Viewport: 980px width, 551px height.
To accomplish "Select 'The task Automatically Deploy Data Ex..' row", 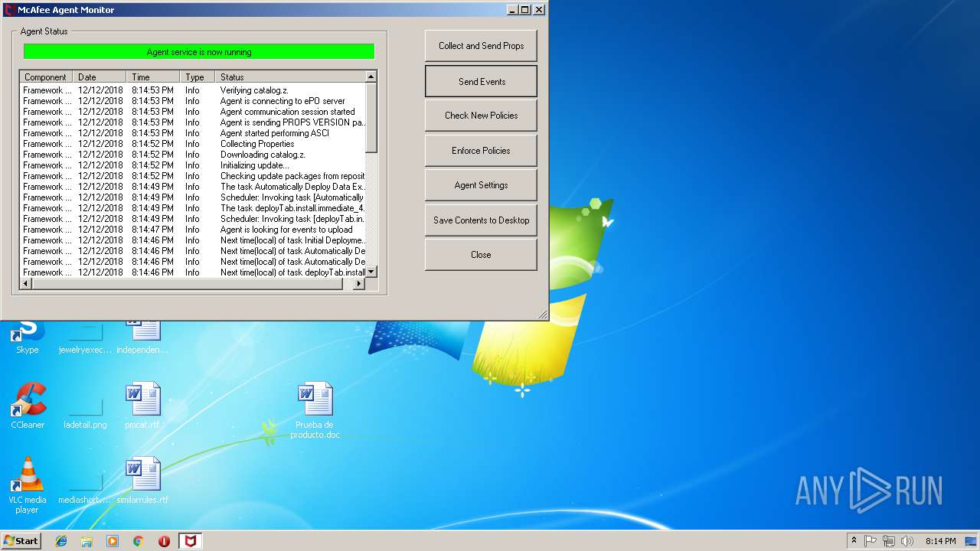I will coord(193,187).
